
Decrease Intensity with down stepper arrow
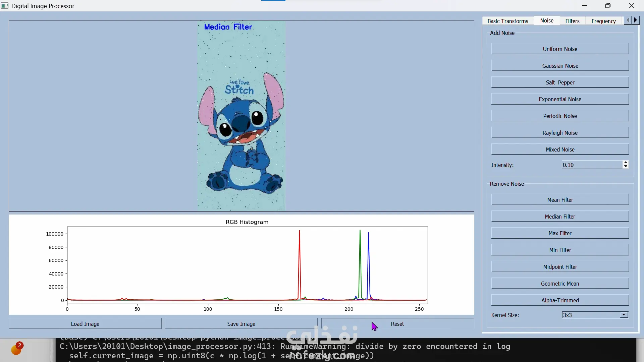click(626, 167)
